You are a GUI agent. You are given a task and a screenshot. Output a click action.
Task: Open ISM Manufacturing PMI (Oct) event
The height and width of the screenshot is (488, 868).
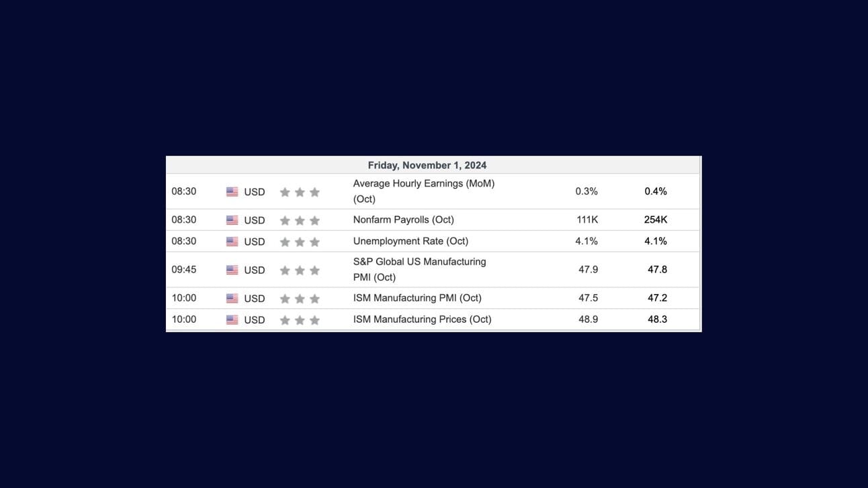417,298
